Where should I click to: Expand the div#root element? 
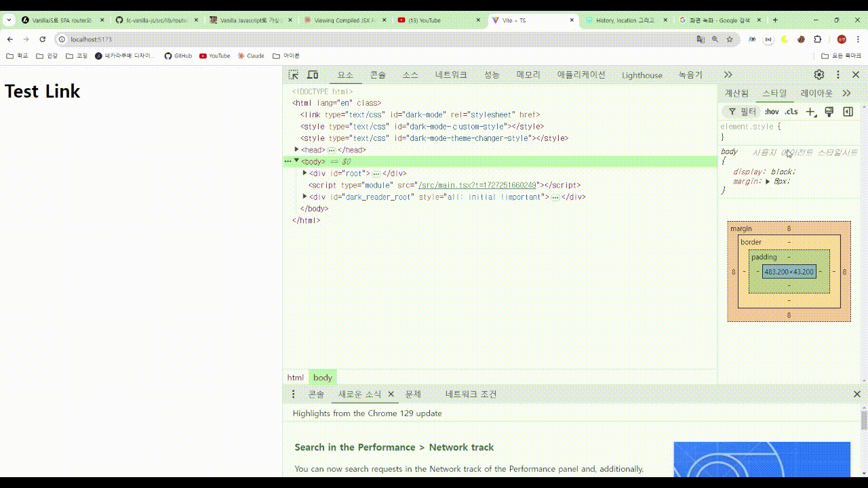click(x=304, y=173)
